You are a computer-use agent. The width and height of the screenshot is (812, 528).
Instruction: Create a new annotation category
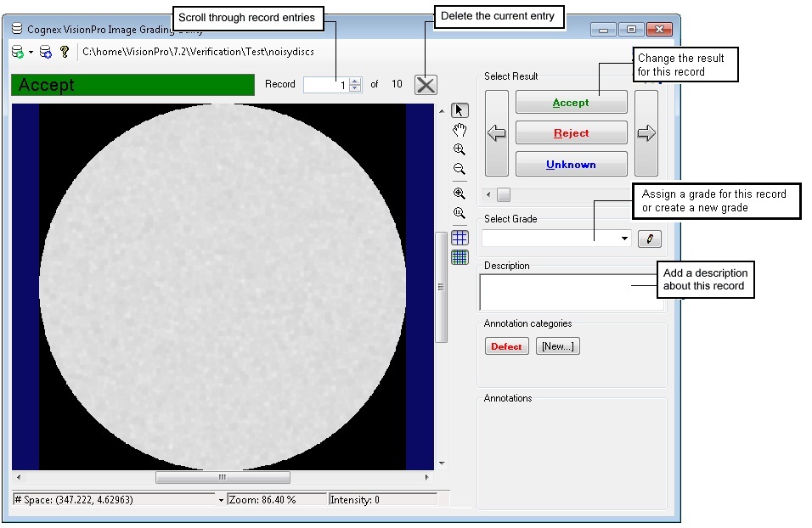pyautogui.click(x=557, y=345)
